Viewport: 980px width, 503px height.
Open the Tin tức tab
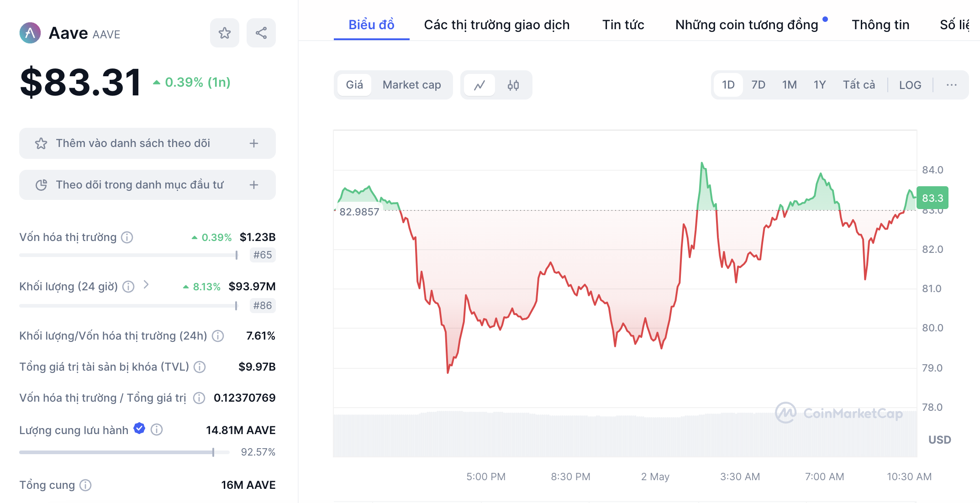[x=623, y=25]
